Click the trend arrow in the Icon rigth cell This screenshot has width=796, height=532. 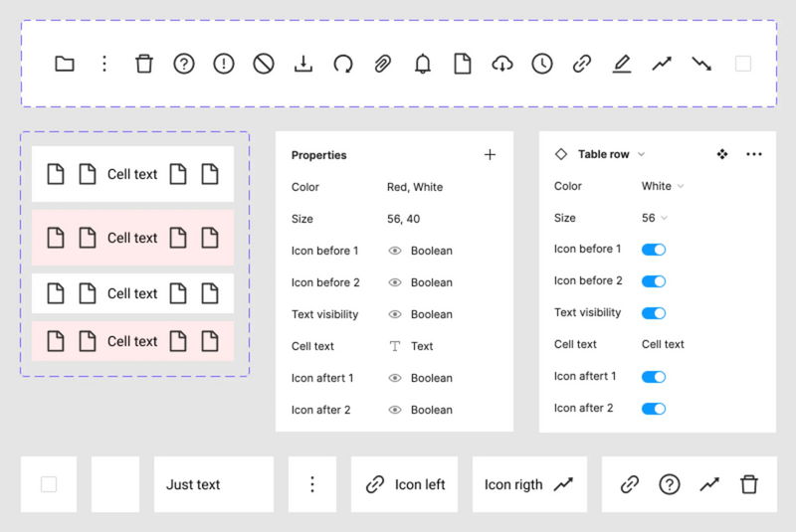coord(563,484)
